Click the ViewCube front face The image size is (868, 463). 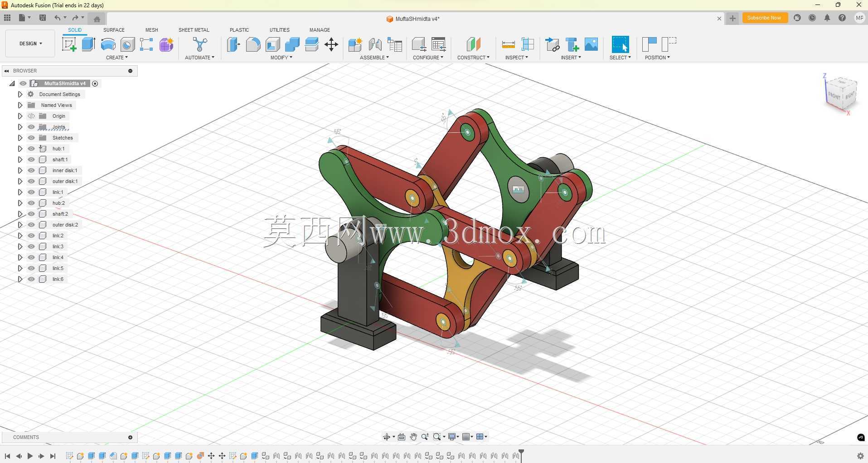(x=834, y=96)
